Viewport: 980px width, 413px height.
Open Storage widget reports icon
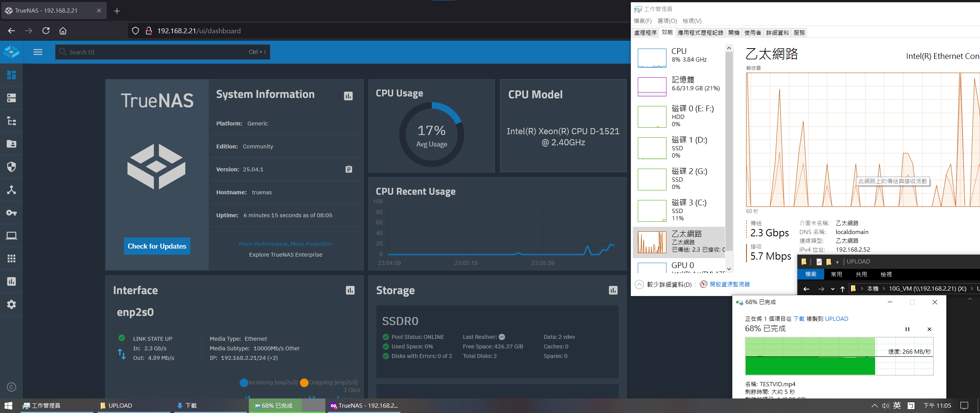[x=613, y=290]
